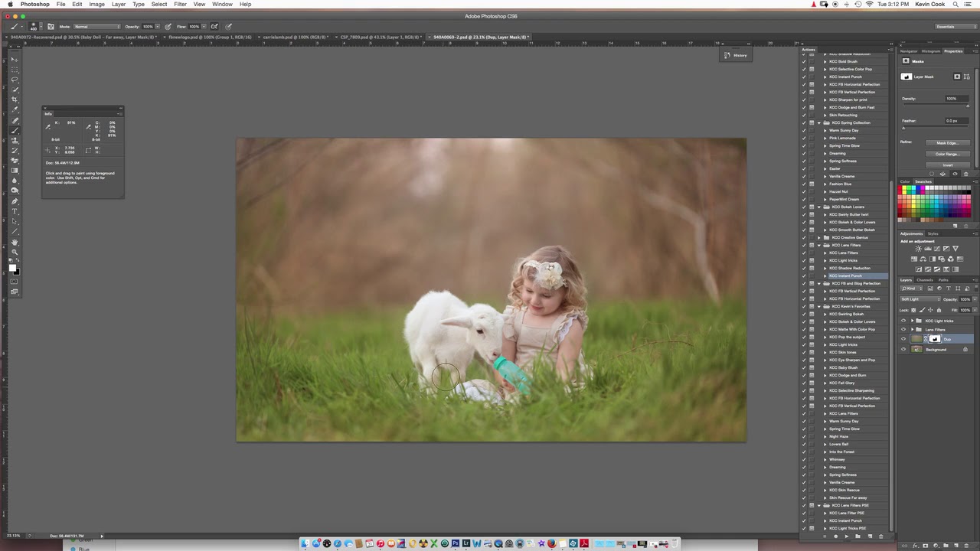Image resolution: width=980 pixels, height=551 pixels.
Task: Select the Horizontal Type tool
Action: coord(14,211)
